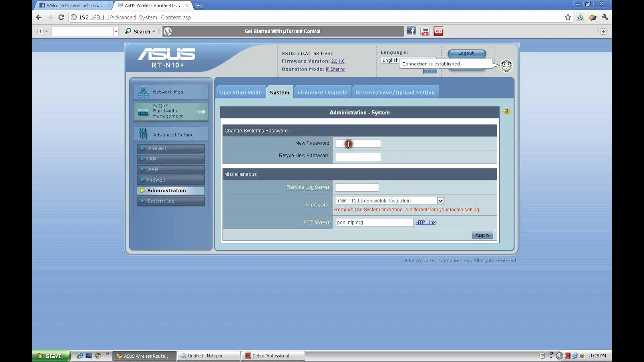The image size is (644, 362).
Task: Click the Remote Log Server field
Action: [x=357, y=187]
